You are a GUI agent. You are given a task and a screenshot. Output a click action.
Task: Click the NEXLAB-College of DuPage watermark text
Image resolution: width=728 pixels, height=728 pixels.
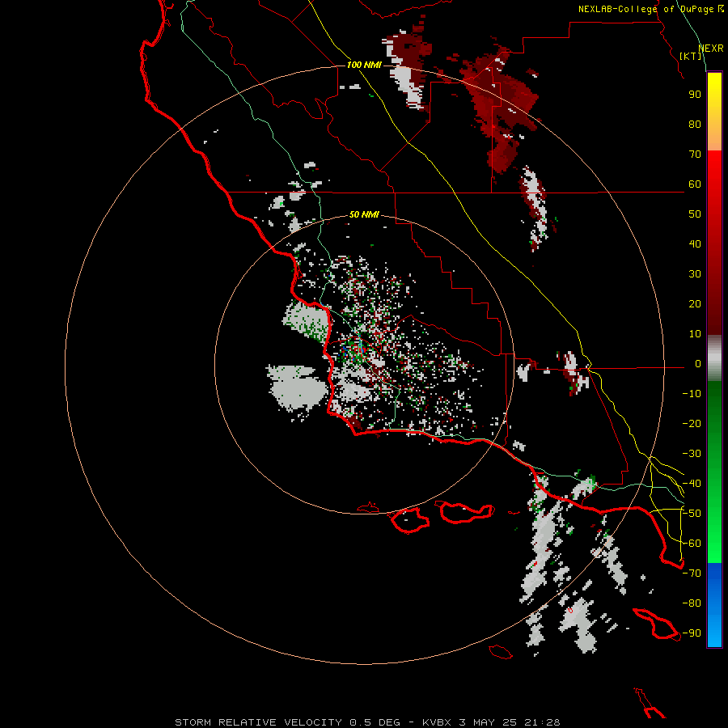pos(651,9)
